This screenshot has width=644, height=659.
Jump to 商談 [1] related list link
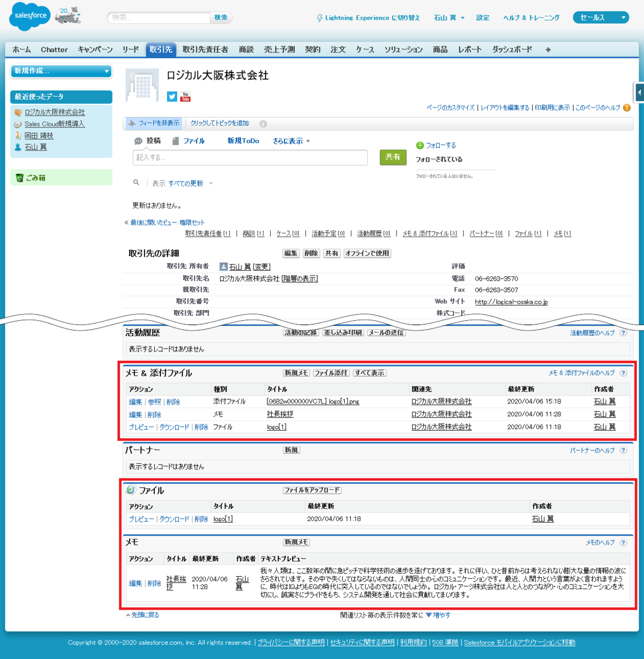tap(254, 233)
